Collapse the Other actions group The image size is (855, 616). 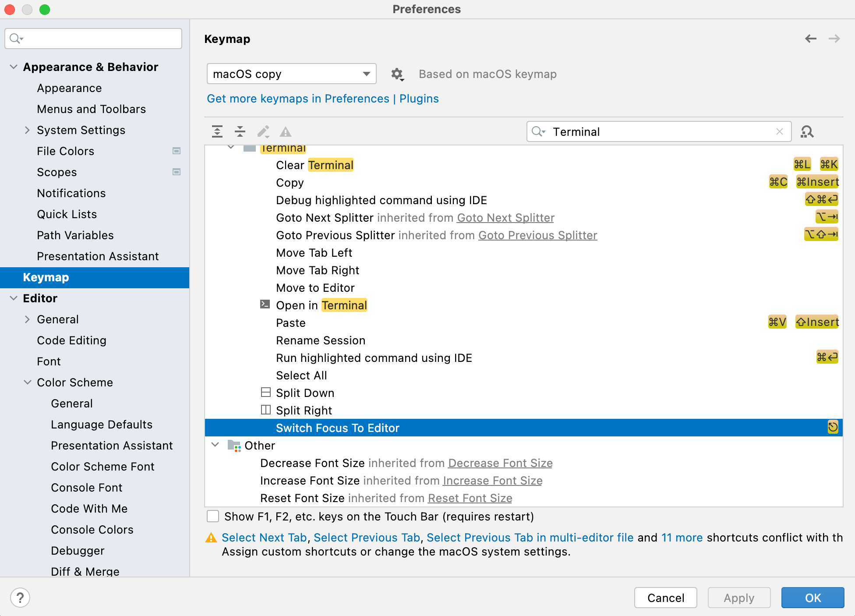tap(215, 445)
